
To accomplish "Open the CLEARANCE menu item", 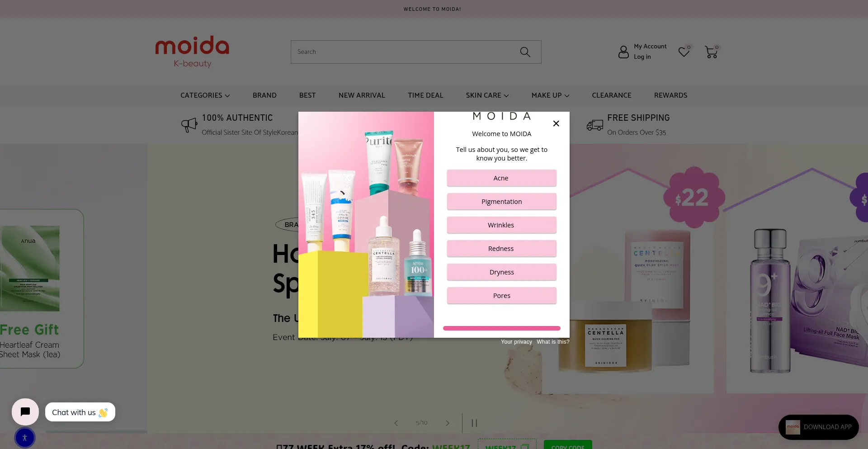I will tap(612, 95).
